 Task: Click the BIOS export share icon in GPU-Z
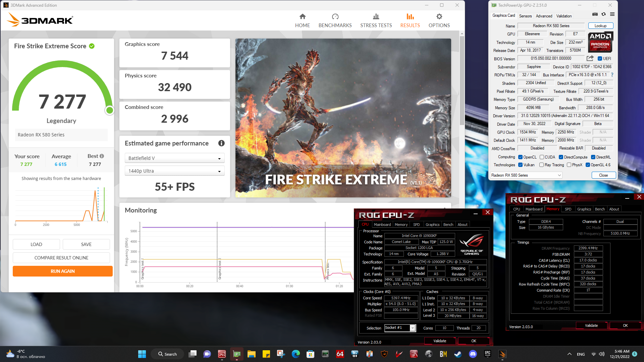590,58
